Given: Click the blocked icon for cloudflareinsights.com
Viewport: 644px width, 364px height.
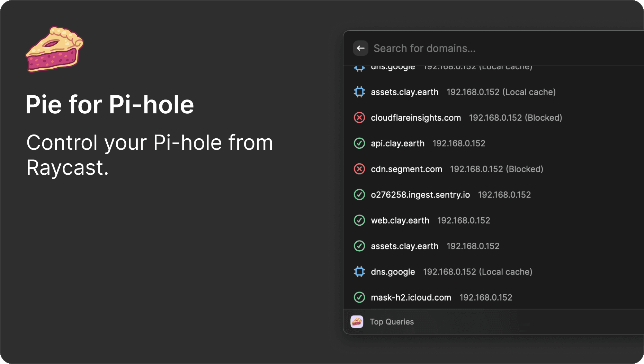Looking at the screenshot, I should tap(359, 118).
